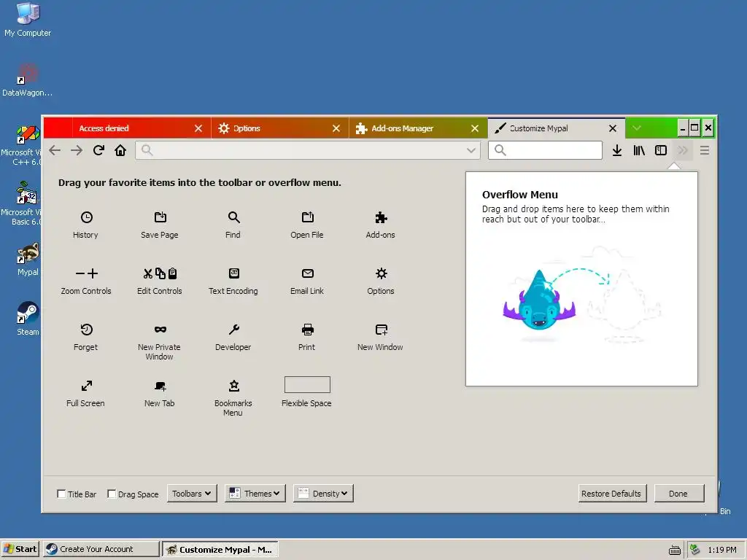Click the Back arrow button
The height and width of the screenshot is (560, 747).
[x=55, y=150]
